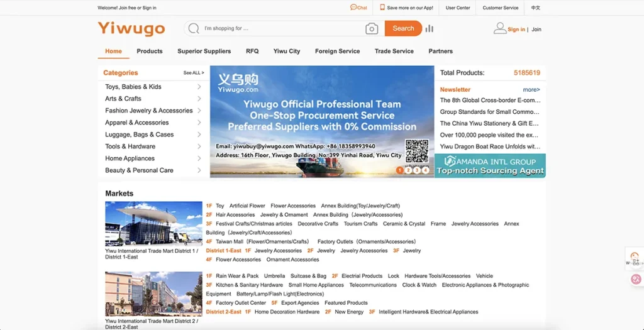The width and height of the screenshot is (644, 330).
Task: Click Festival Crafts/Christmas articles link
Action: coord(254,224)
